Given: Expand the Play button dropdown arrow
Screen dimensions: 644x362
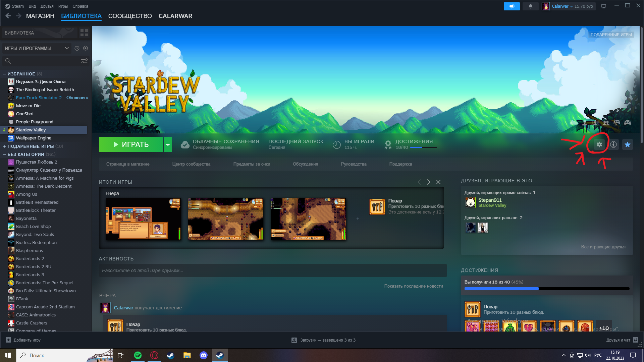Looking at the screenshot, I should [x=168, y=144].
